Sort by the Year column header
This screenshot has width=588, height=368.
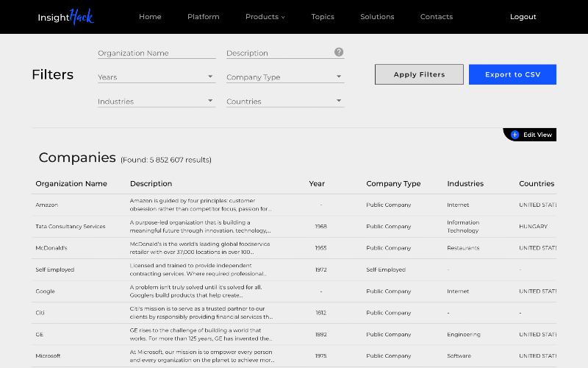317,184
